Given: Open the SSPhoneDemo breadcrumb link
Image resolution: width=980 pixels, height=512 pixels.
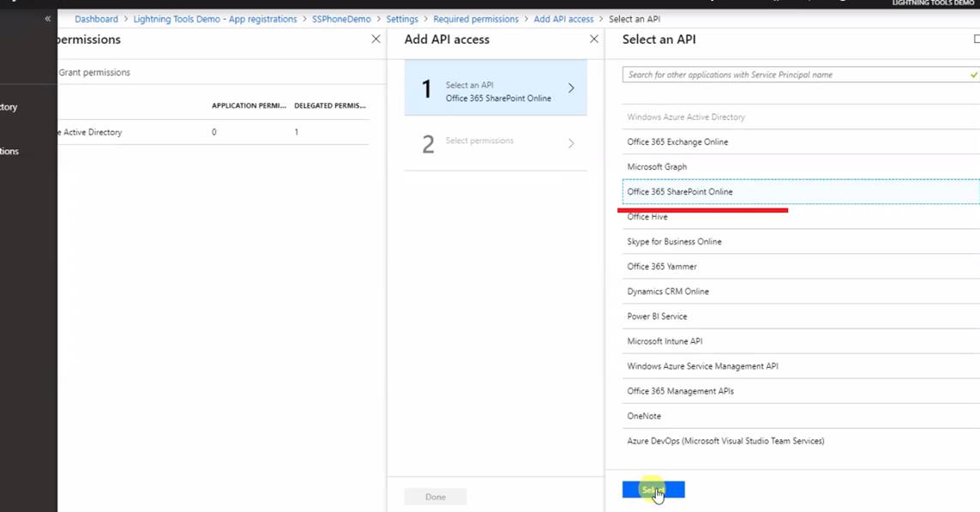Looking at the screenshot, I should pos(341,19).
